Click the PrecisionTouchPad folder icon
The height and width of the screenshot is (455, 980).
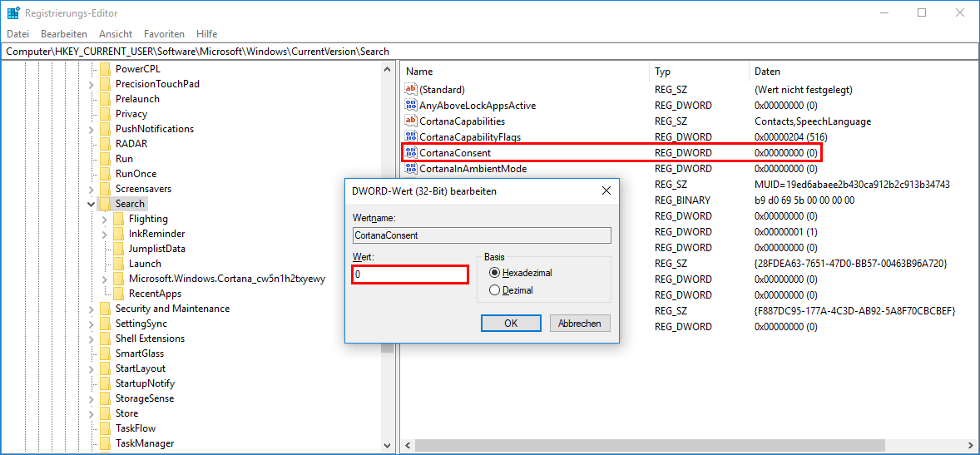coord(105,84)
